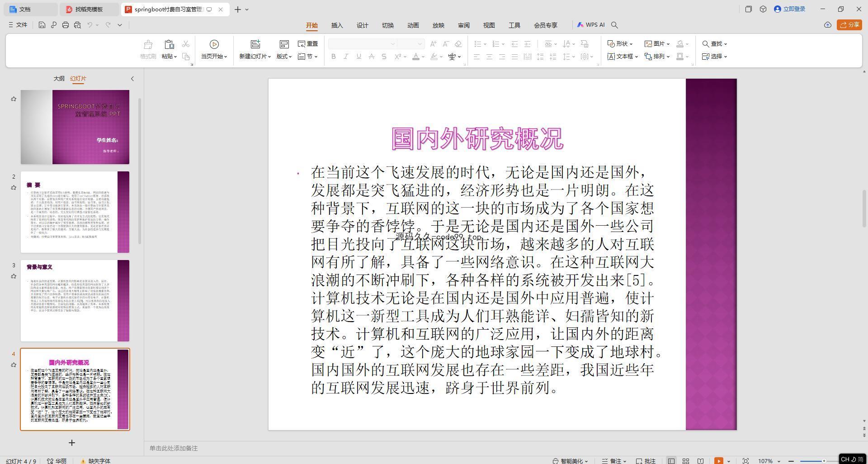The image size is (868, 464).
Task: Open font size dropdown
Action: (x=420, y=44)
